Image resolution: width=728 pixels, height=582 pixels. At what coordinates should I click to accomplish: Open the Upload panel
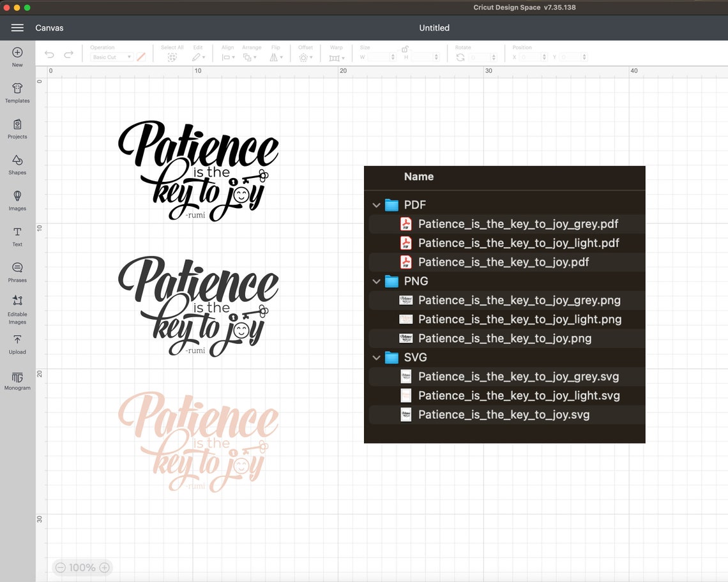pos(17,343)
